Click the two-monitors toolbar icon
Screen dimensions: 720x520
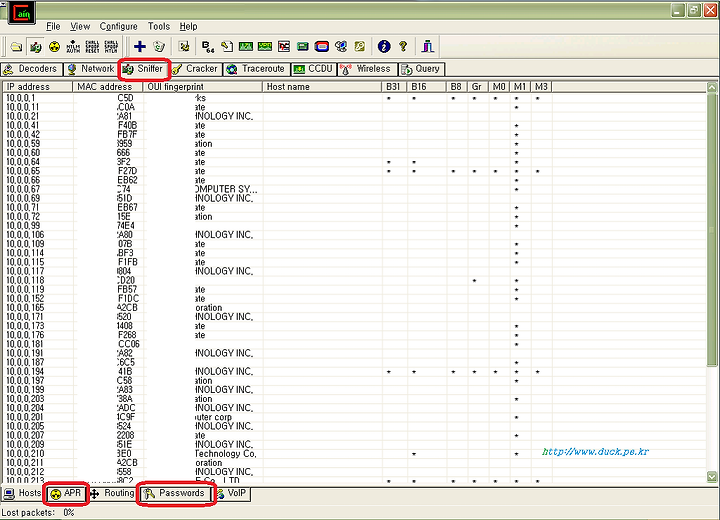click(341, 46)
